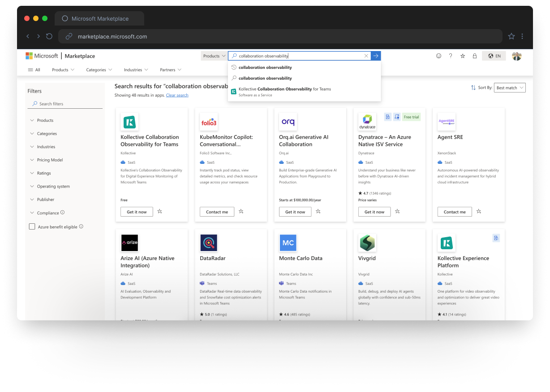Viewport: 550px width, 392px height.
Task: Favorite Kollective Collaboration Observability with star
Action: [159, 211]
